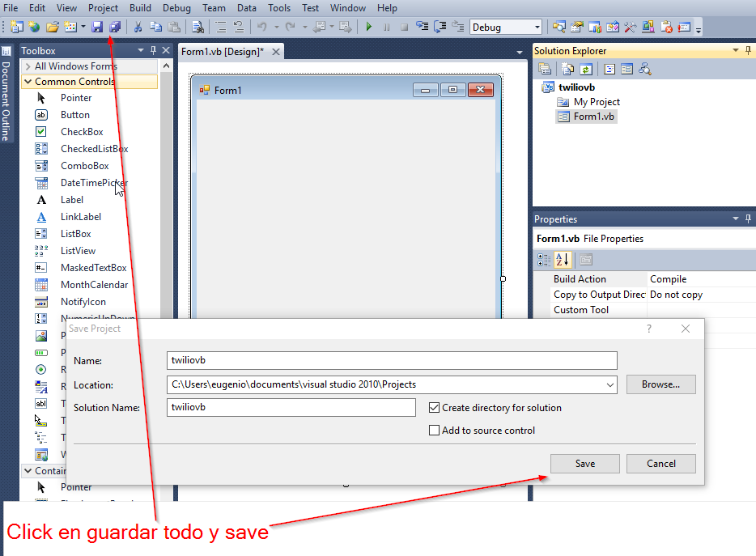This screenshot has width=756, height=556.
Task: Toggle Create directory for solution checkbox
Action: [435, 407]
